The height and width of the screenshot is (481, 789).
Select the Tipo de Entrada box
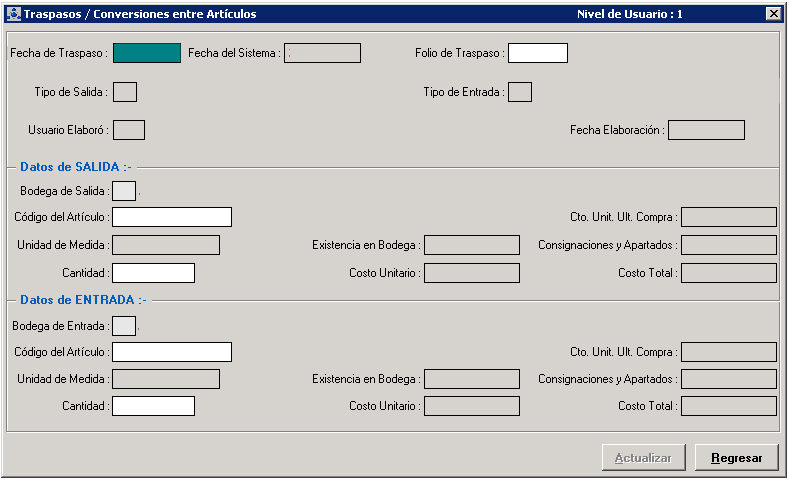[x=520, y=92]
